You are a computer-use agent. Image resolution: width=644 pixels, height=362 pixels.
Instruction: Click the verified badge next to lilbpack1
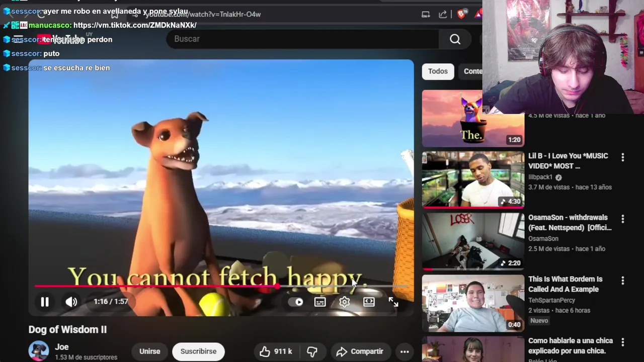coord(558,177)
